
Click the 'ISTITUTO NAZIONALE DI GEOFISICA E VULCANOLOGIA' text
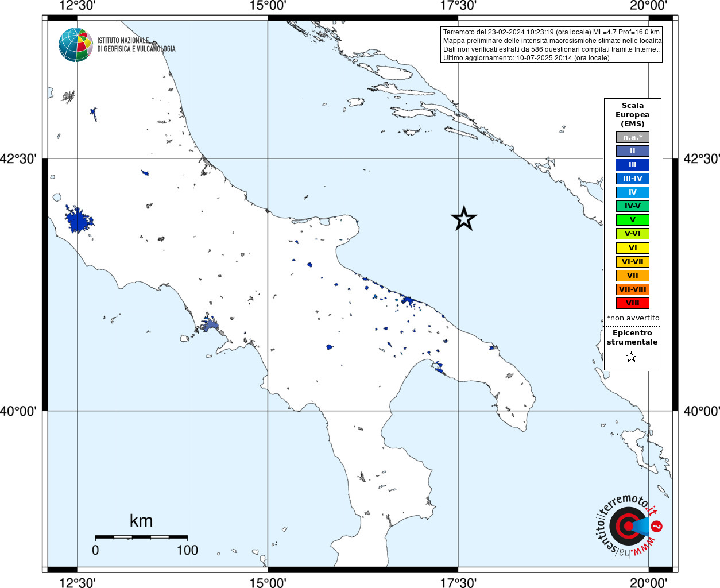pyautogui.click(x=136, y=45)
